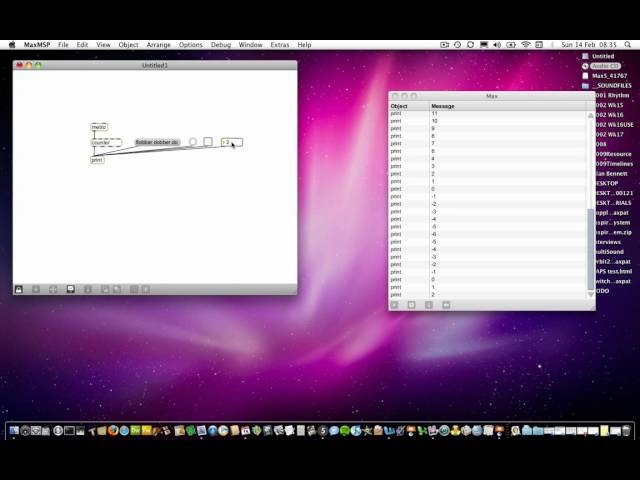
Task: Click the volume icon in the menu bar
Action: coord(497,44)
